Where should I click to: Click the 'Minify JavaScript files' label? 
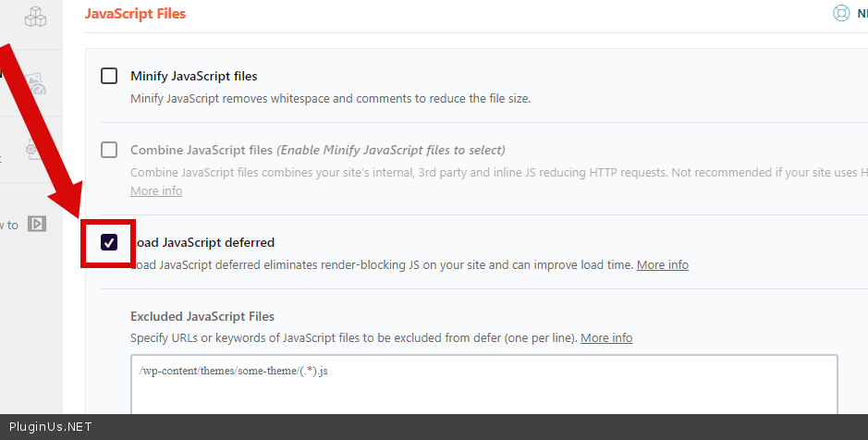coord(194,76)
